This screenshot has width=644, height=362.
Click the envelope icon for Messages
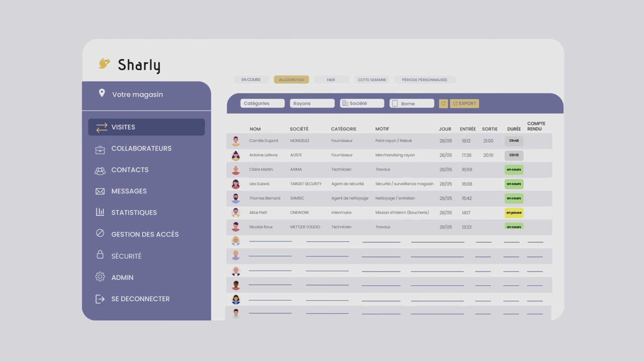click(x=100, y=191)
